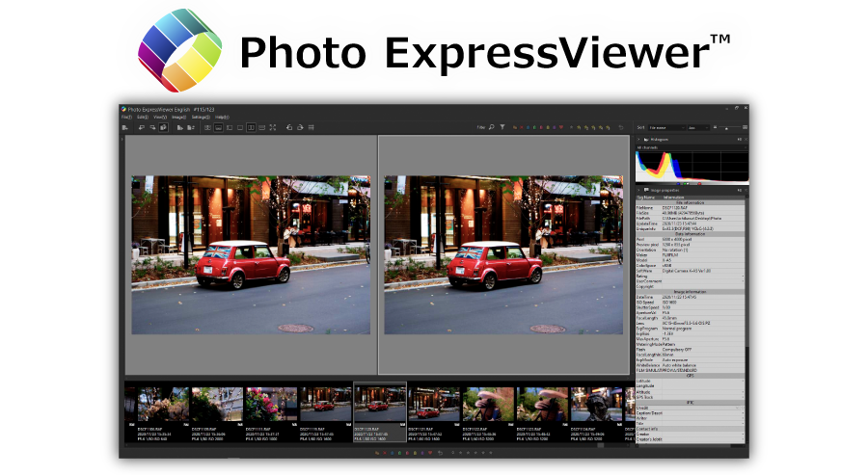The height and width of the screenshot is (475, 868).
Task: Open the sort order Asc dropdown
Action: pyautogui.click(x=698, y=128)
